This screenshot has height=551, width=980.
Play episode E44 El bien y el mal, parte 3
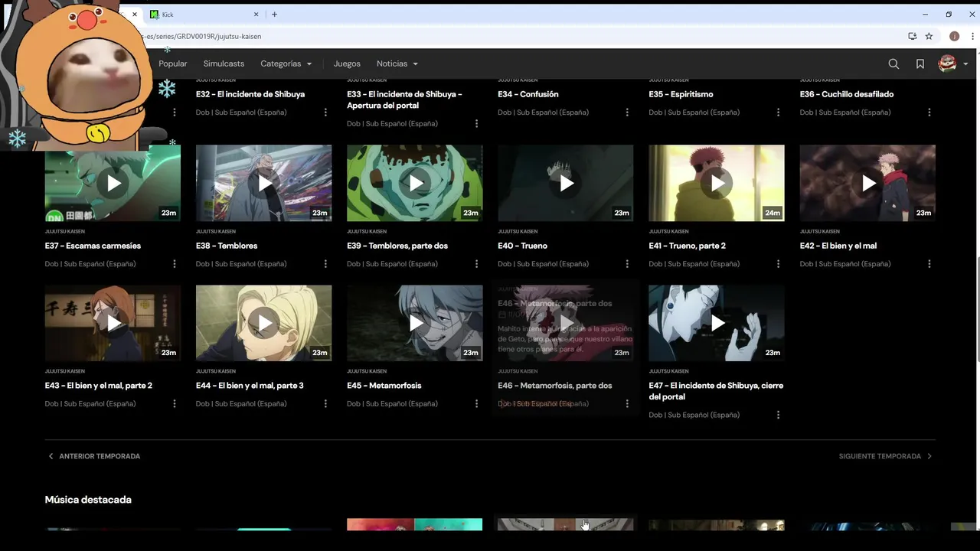263,323
